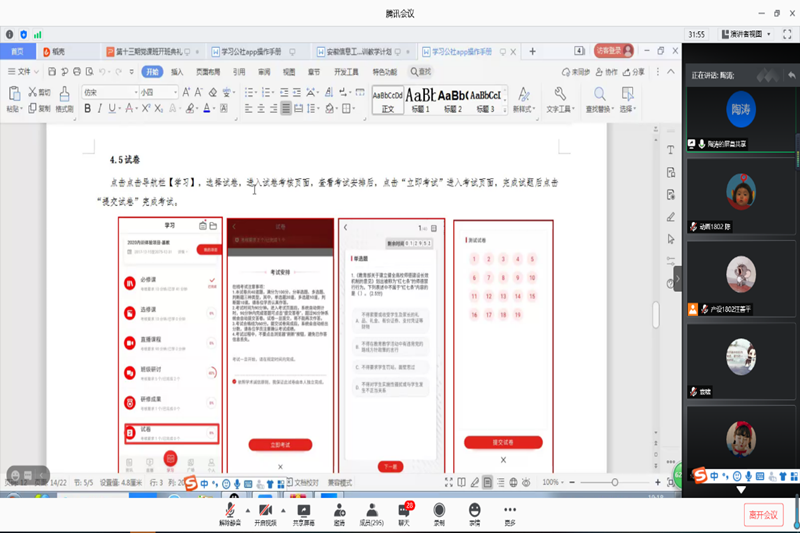The image size is (800, 533).
Task: Switch to the WPS 首页 tab
Action: coord(17,52)
